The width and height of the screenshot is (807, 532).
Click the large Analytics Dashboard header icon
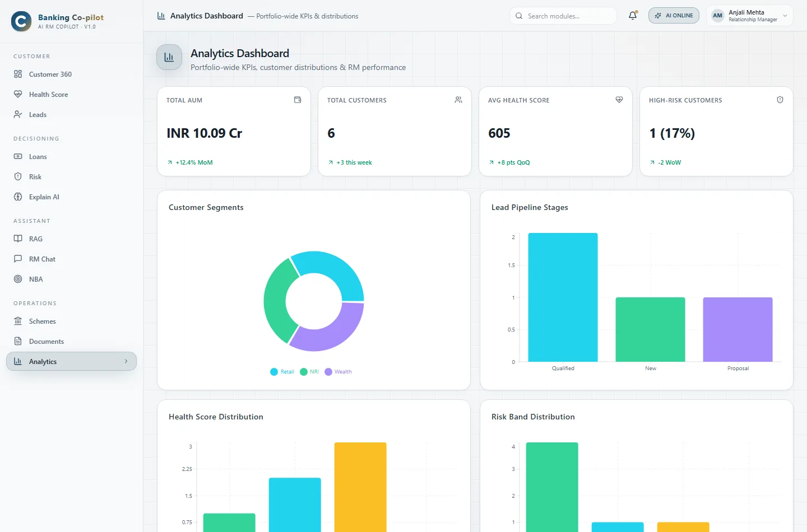169,57
